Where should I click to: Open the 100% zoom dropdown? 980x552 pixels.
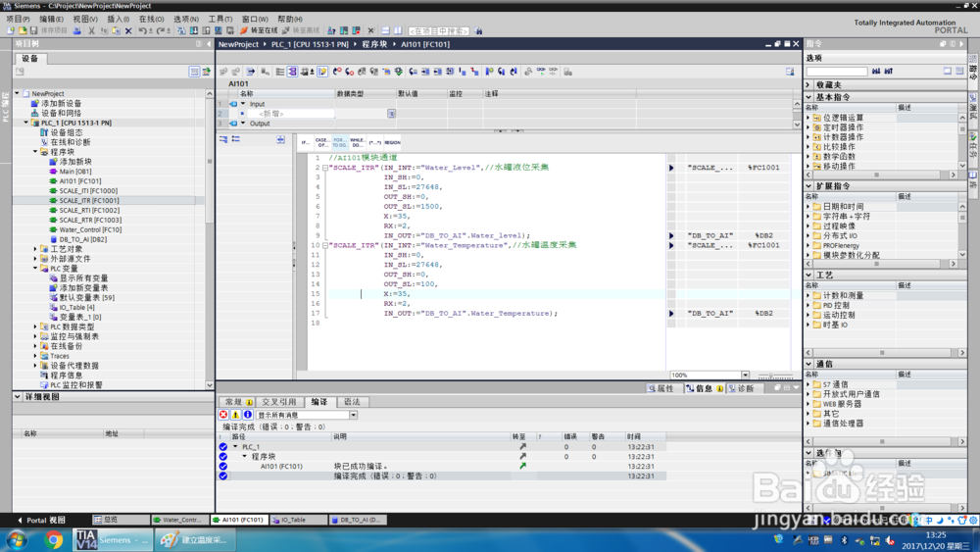(x=745, y=376)
